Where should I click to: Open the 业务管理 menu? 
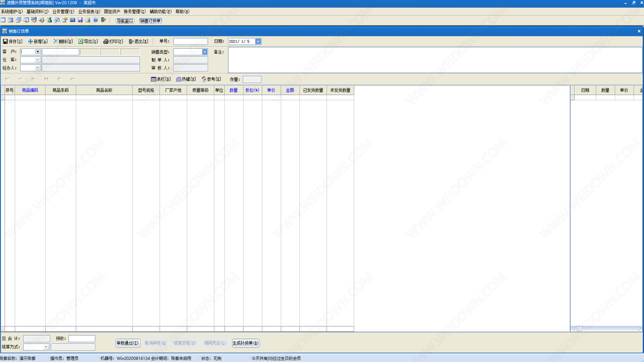(63, 12)
